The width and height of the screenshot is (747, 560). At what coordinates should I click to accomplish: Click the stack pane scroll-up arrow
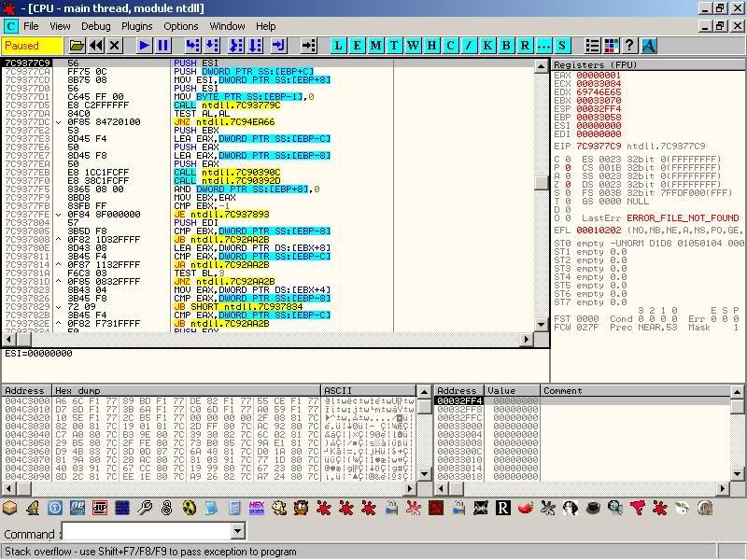(738, 392)
